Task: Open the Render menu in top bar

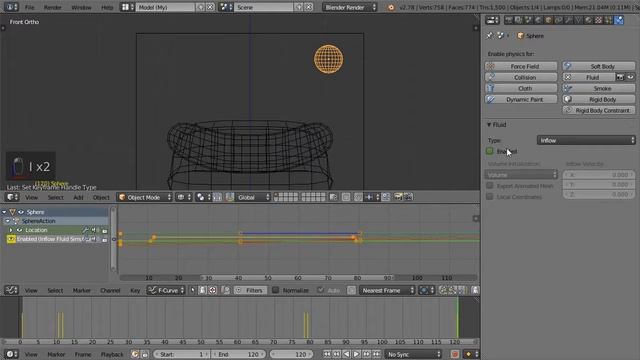Action: coord(53,7)
